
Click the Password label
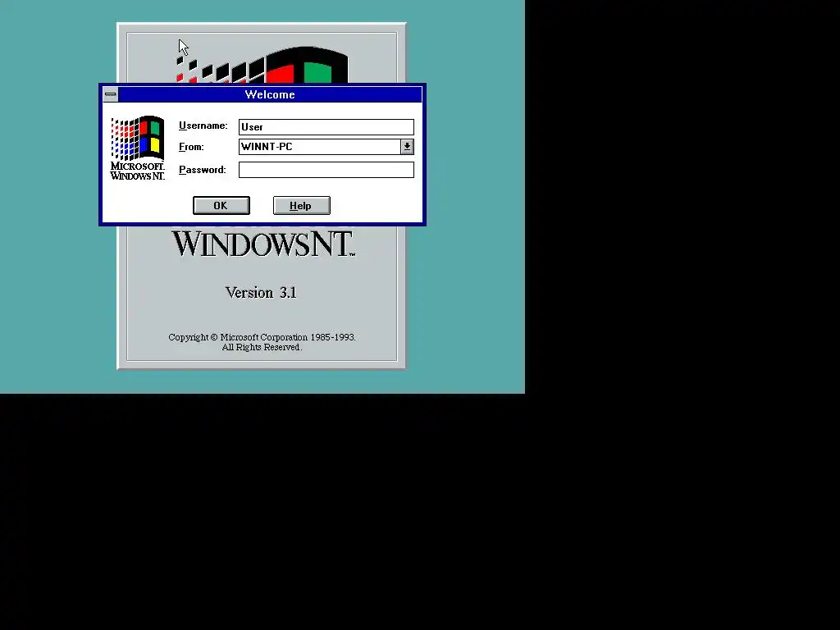pyautogui.click(x=203, y=170)
